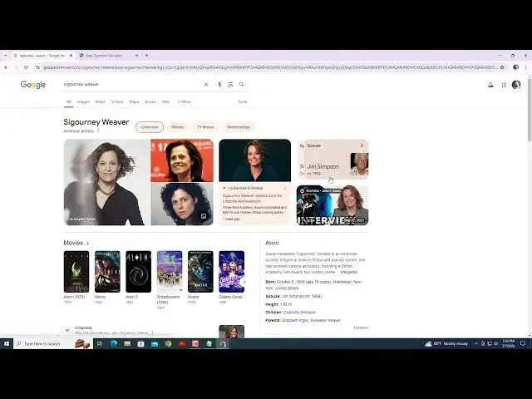532x399 pixels.
Task: Click the browser address bar URL
Action: 269,67
